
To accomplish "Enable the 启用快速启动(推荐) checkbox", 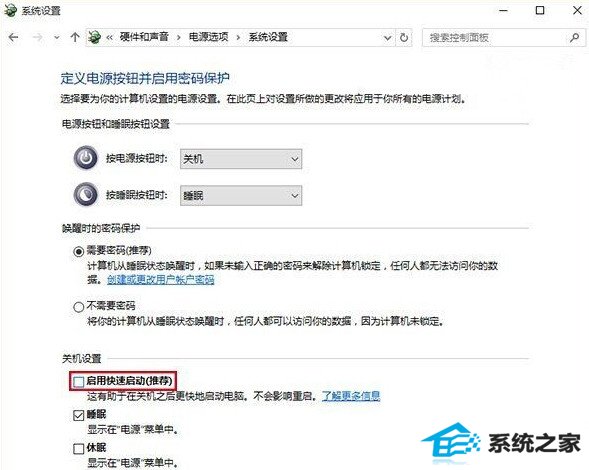I will click(x=79, y=382).
